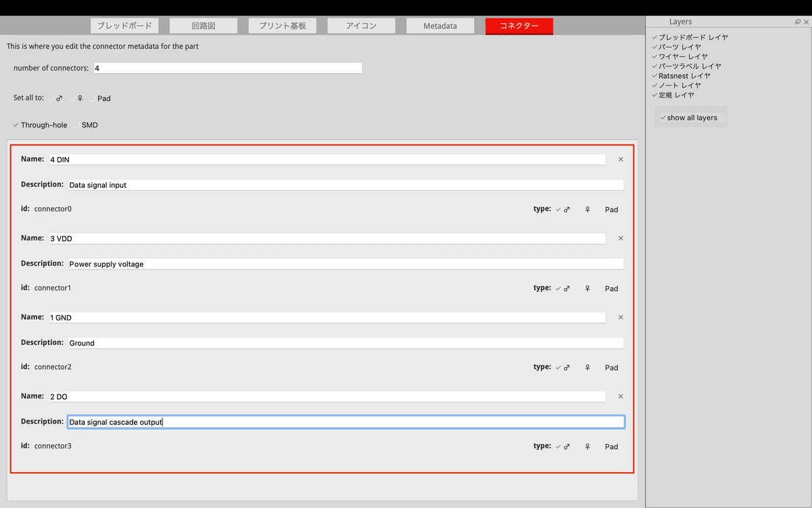Open the 回路図 tab
This screenshot has height=508, width=812.
pos(203,26)
